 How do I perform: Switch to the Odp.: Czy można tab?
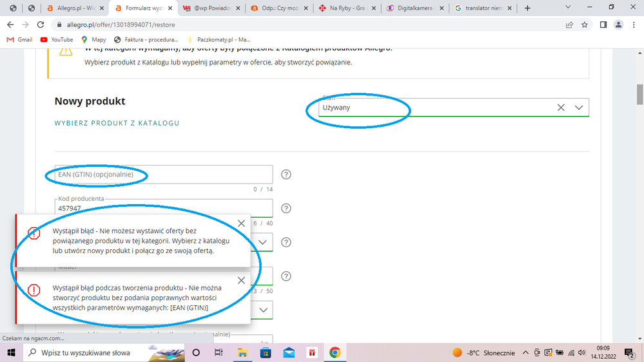click(279, 8)
